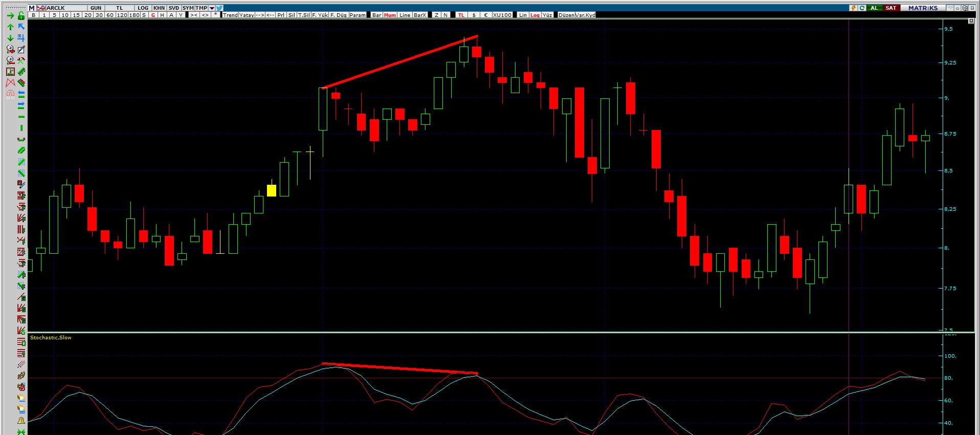Click the red butterfly-shaped pattern icon
The image size is (980, 435).
pyautogui.click(x=10, y=82)
